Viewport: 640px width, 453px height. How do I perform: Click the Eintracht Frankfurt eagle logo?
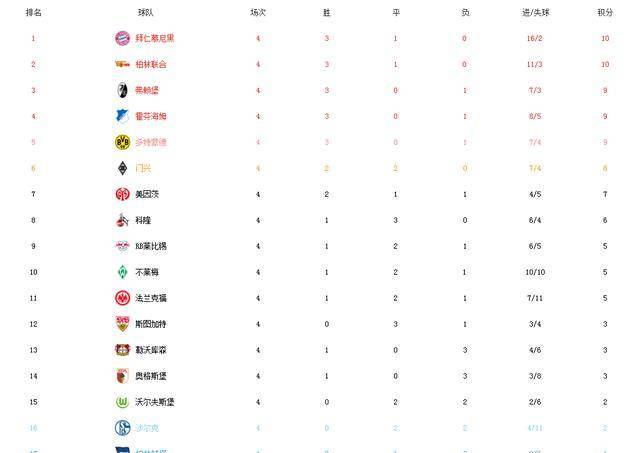pyautogui.click(x=122, y=298)
